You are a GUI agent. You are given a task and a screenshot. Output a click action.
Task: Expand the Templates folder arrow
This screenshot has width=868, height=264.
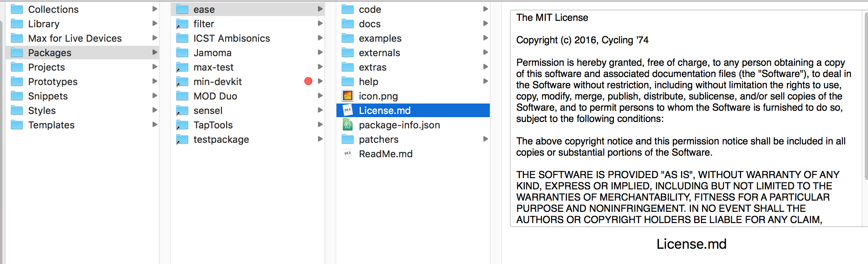(155, 124)
